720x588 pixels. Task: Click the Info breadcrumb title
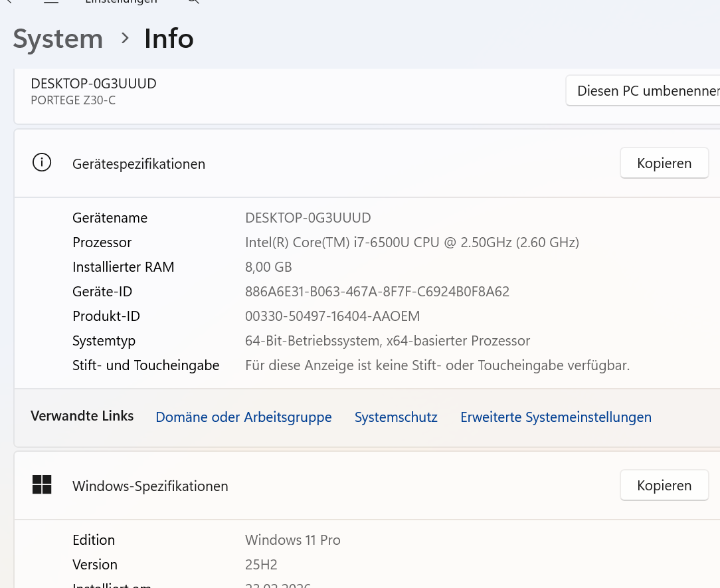pyautogui.click(x=169, y=39)
